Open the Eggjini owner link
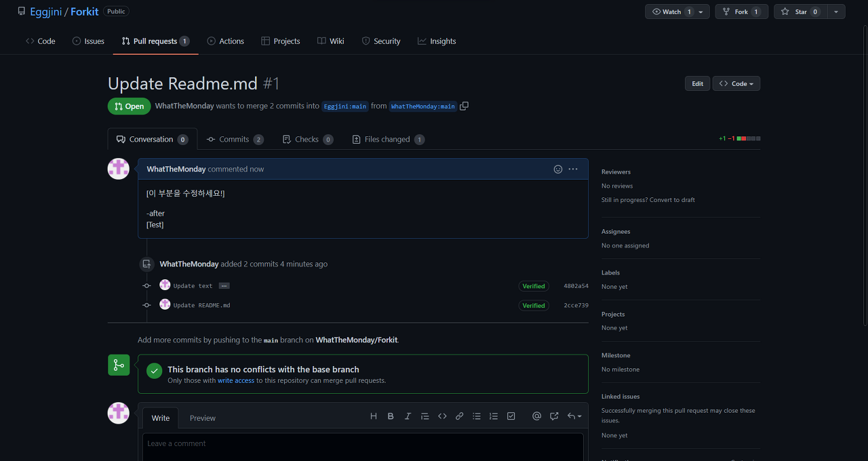Viewport: 868px width, 461px height. point(46,12)
